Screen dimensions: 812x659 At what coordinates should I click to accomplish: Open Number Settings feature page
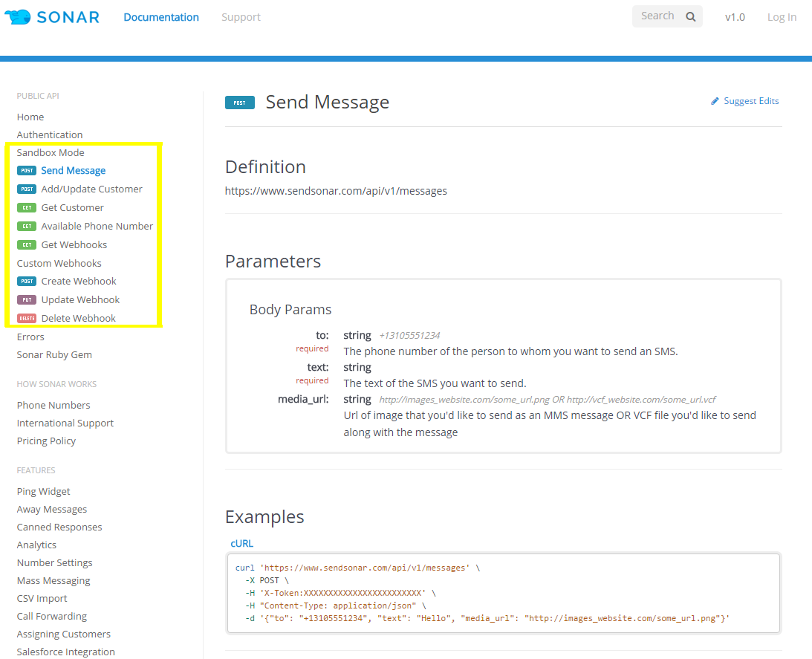tap(54, 562)
